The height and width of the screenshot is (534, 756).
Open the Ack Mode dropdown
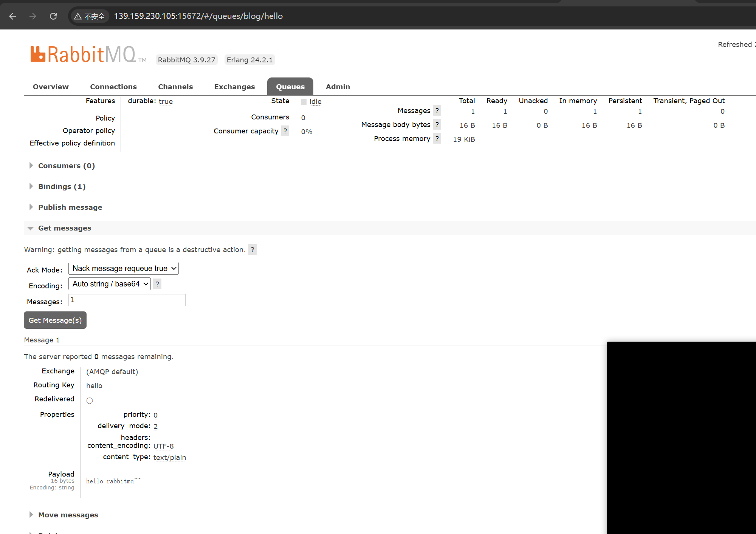coord(124,269)
